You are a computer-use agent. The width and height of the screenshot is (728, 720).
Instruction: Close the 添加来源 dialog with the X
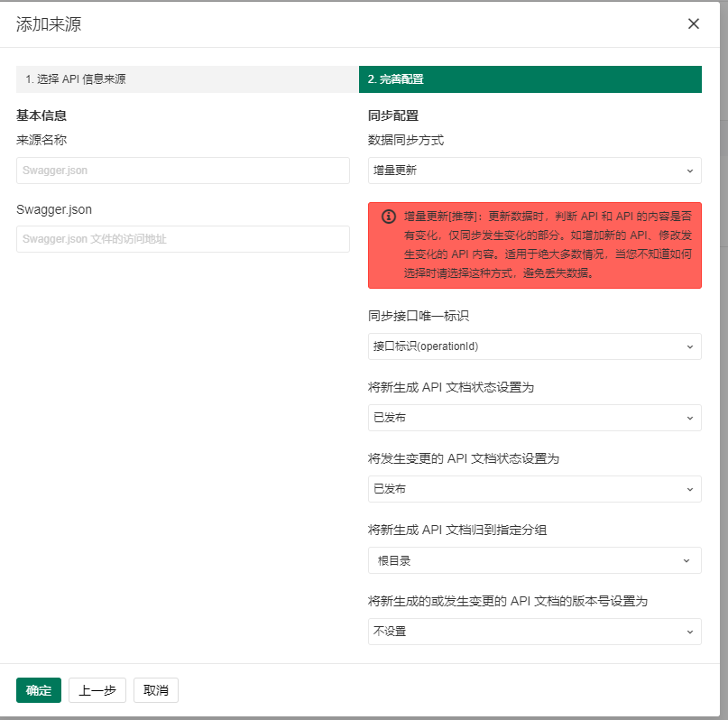tap(693, 23)
